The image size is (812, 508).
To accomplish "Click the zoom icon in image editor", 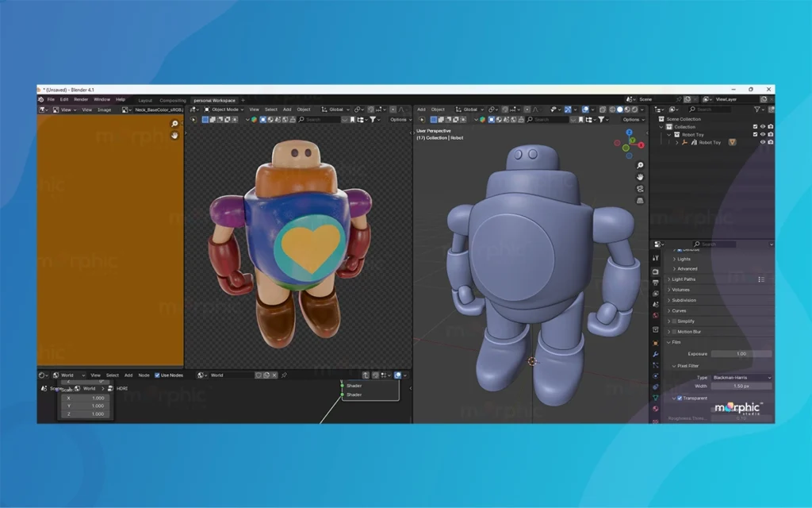I will [175, 125].
